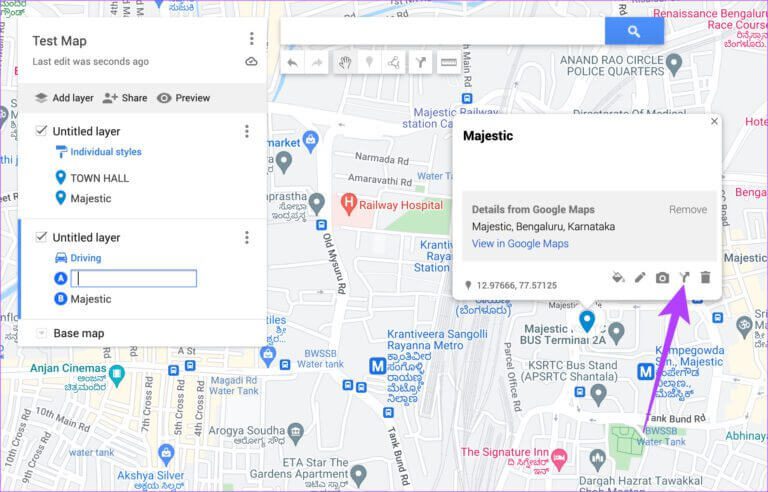Click KSRTC Bus Stand pin
This screenshot has width=768, height=492.
[x=598, y=394]
